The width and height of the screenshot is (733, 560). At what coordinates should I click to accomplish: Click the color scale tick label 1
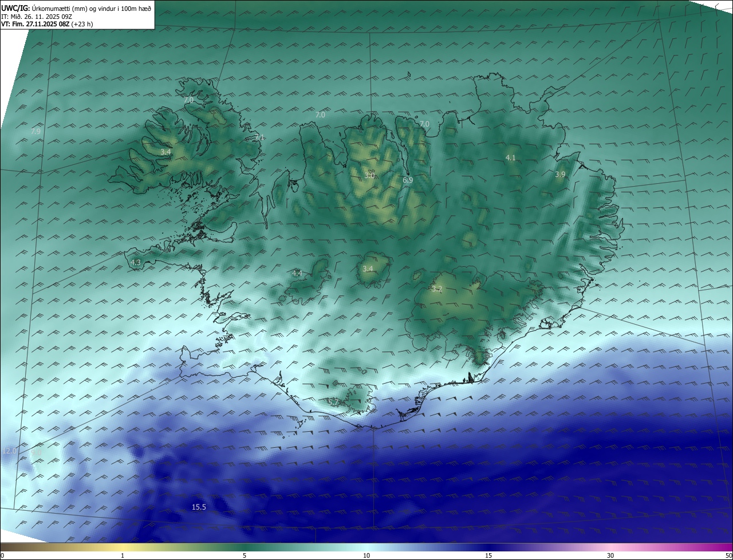pos(123,555)
